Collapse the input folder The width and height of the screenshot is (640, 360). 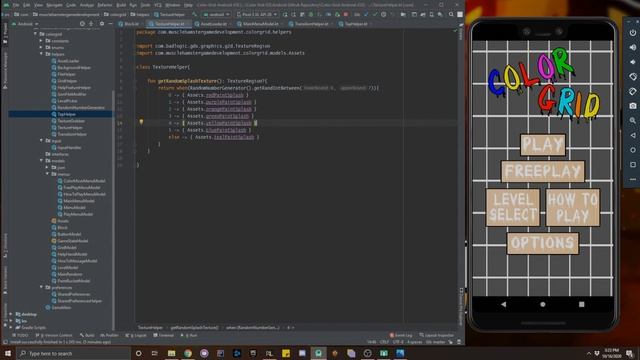tap(41, 140)
